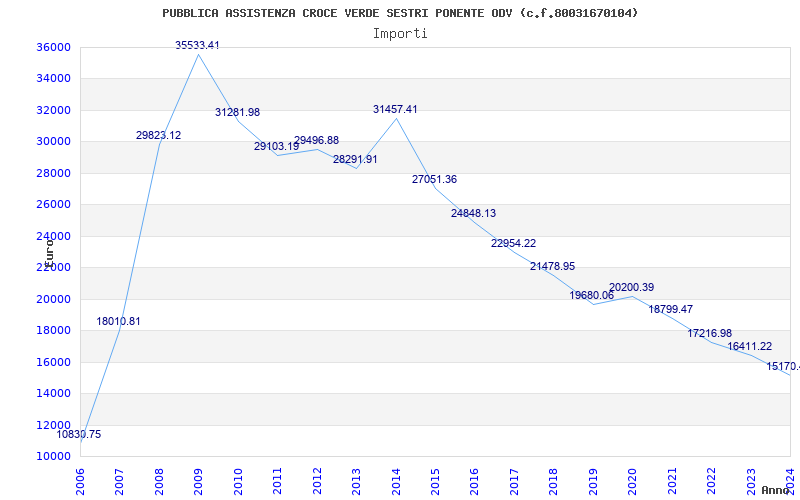Click the 2006 year axis label
The width and height of the screenshot is (800, 500).
tap(81, 478)
